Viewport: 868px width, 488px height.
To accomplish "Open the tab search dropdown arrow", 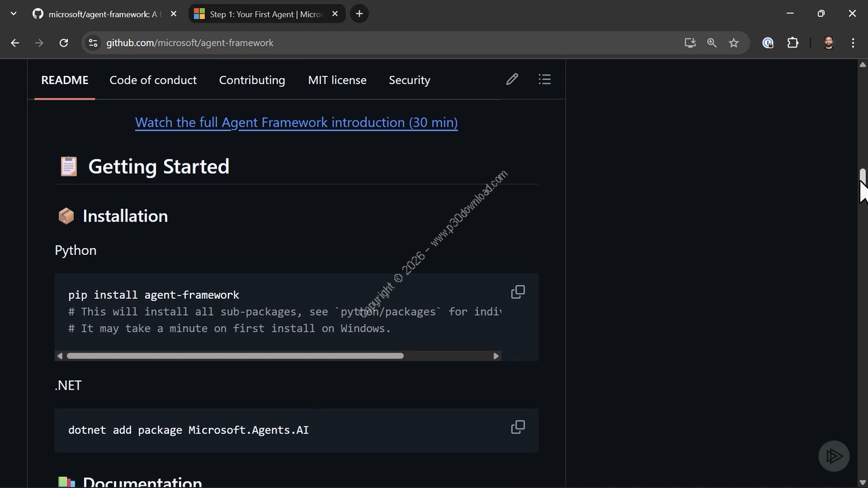I will tap(13, 14).
